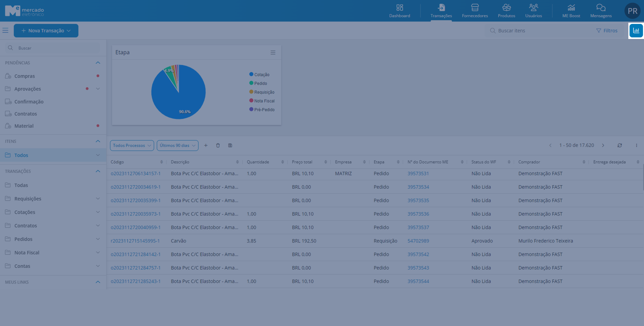Viewport: 644px width, 326px height.
Task: Open document 54702989 link
Action: [x=418, y=241]
